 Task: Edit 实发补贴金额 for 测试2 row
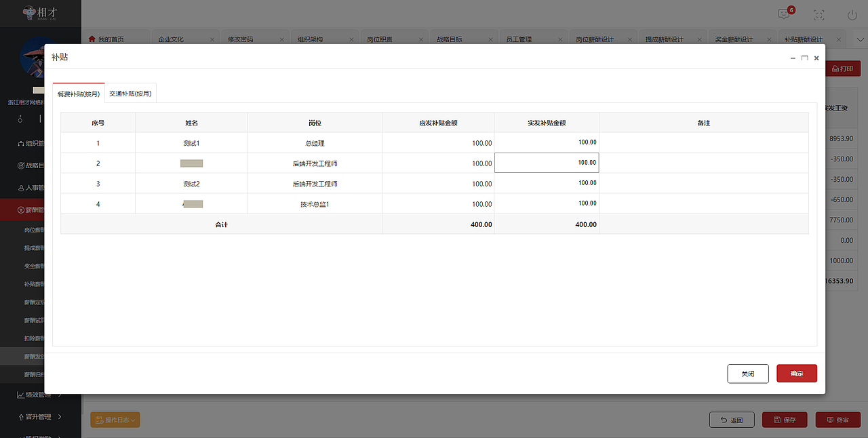547,183
